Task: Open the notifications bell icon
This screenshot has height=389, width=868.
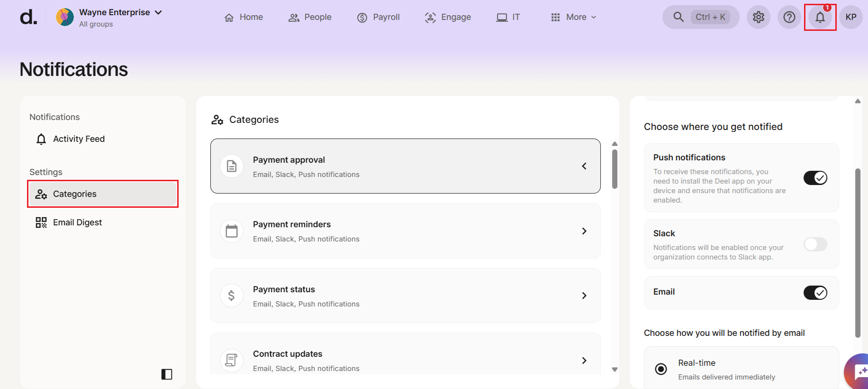Action: [820, 18]
